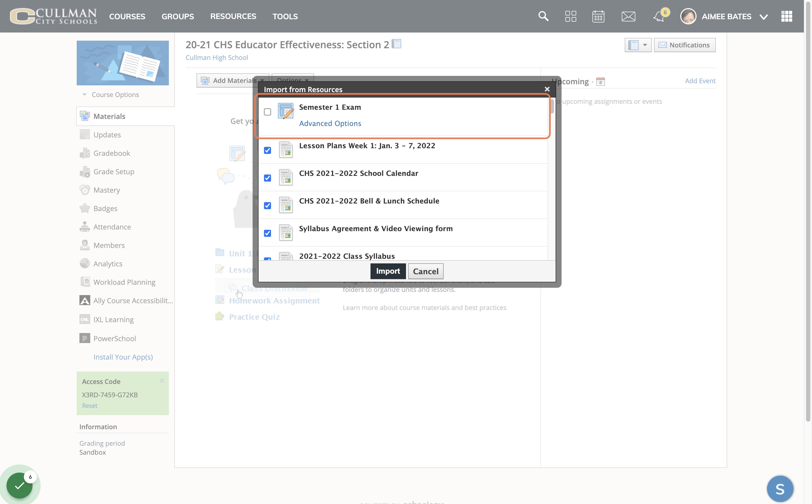Screen dimensions: 812x504
Task: Open the TOOLS menu
Action: coord(285,16)
